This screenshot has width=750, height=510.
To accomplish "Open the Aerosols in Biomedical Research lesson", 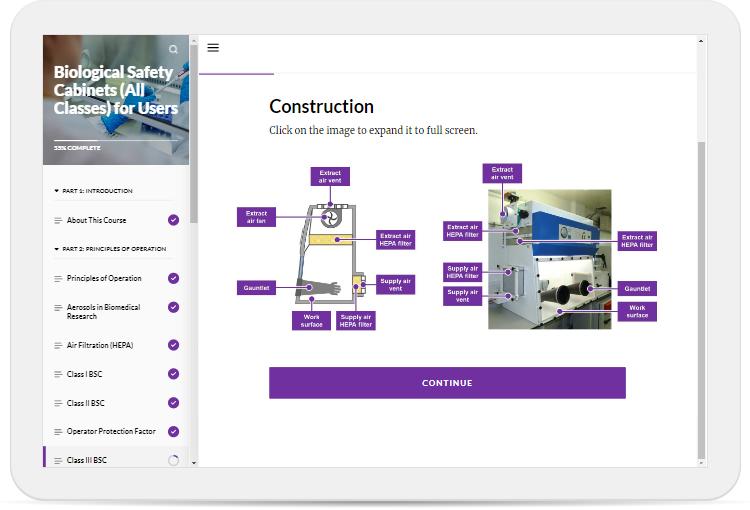I will 103,312.
